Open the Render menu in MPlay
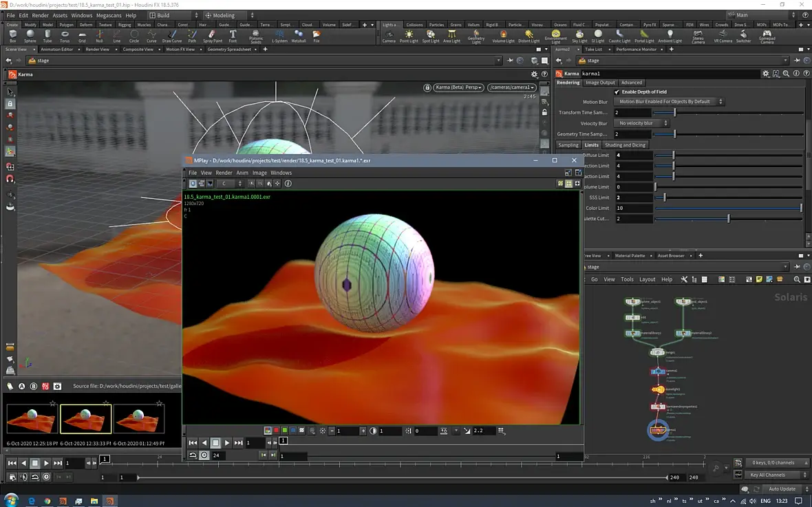 (224, 173)
